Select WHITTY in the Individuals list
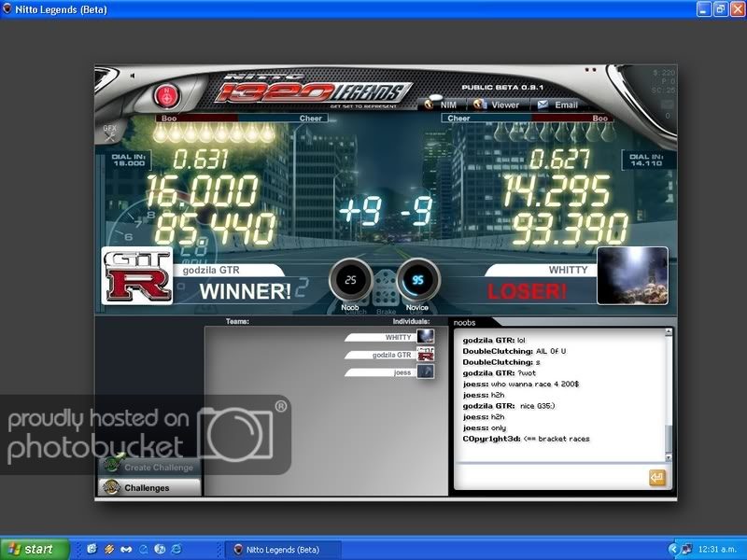747x560 pixels. (x=388, y=337)
